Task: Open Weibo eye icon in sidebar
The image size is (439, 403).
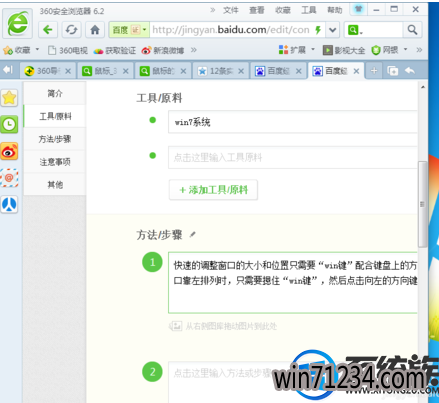Action: click(9, 151)
